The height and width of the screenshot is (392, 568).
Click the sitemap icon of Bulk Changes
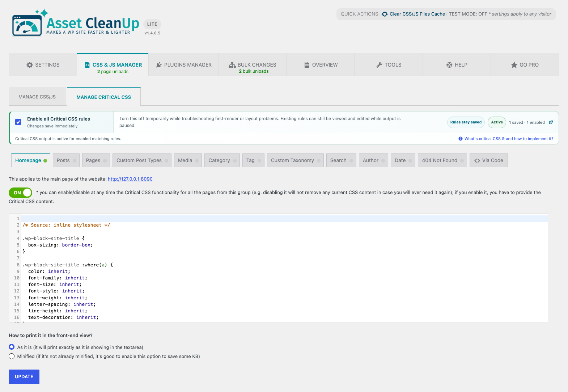(232, 65)
